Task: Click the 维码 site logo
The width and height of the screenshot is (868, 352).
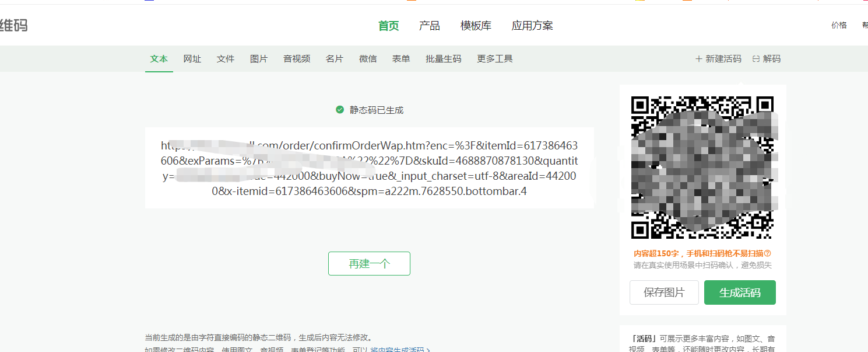Action: point(13,25)
